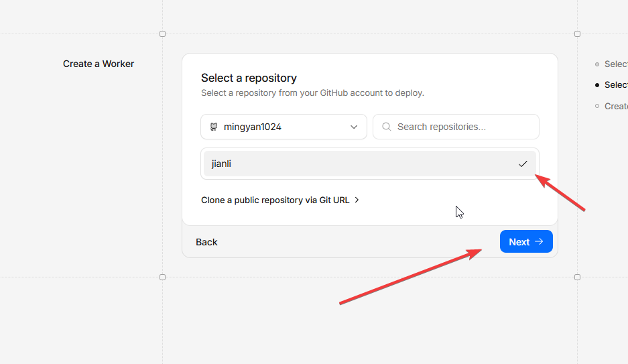The image size is (628, 364).
Task: Focus the Search repositories field
Action: pyautogui.click(x=462, y=127)
